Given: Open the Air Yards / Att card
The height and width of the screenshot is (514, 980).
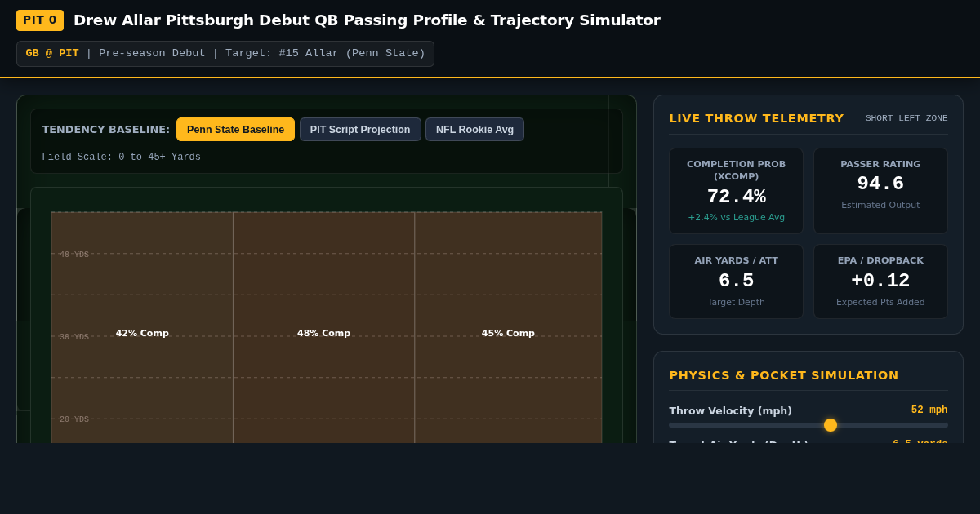Looking at the screenshot, I should [736, 281].
